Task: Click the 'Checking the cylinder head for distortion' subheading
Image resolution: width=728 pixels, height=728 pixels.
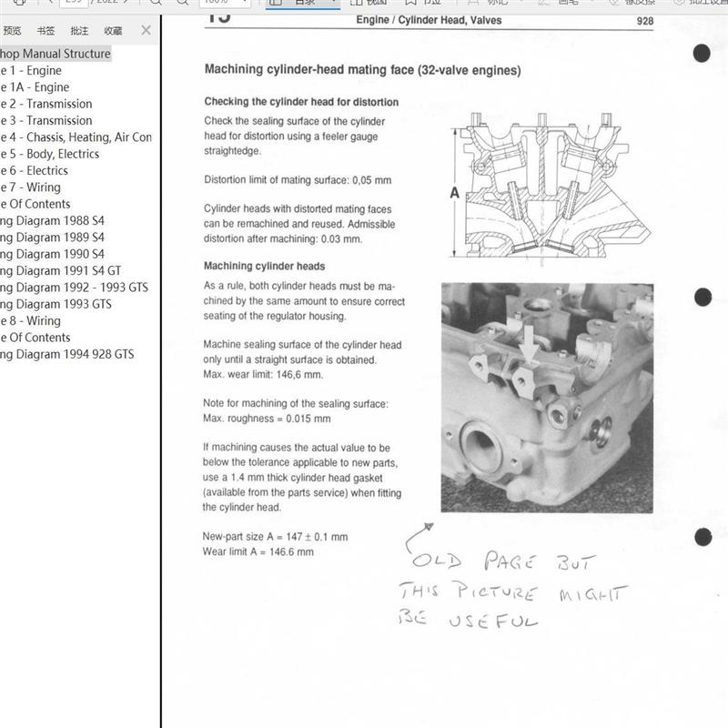Action: tap(301, 102)
